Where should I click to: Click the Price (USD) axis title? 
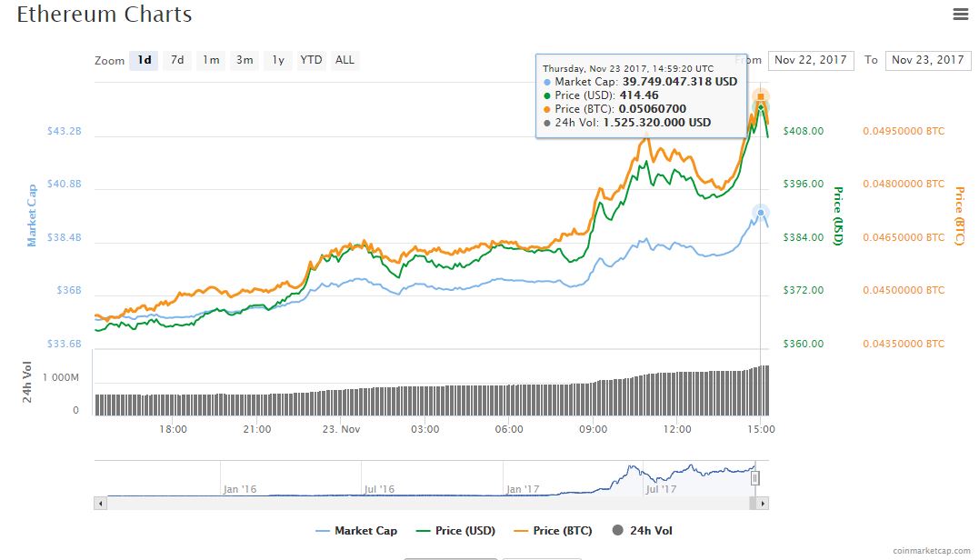click(x=838, y=215)
